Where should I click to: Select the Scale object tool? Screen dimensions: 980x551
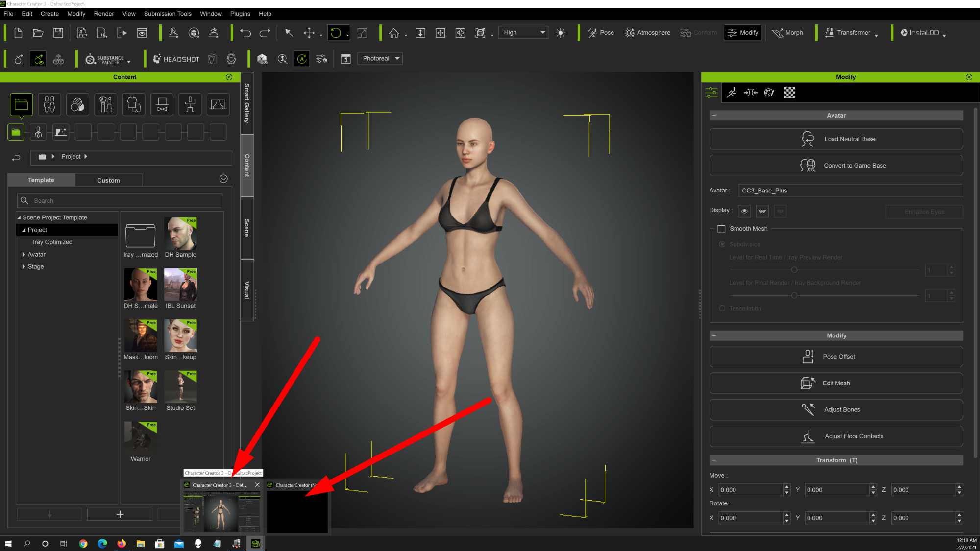(362, 33)
